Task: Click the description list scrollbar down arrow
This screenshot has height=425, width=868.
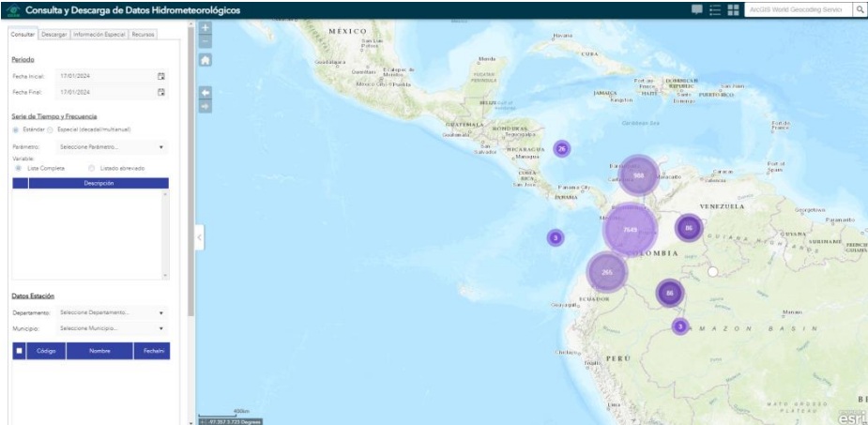Action: click(x=165, y=275)
